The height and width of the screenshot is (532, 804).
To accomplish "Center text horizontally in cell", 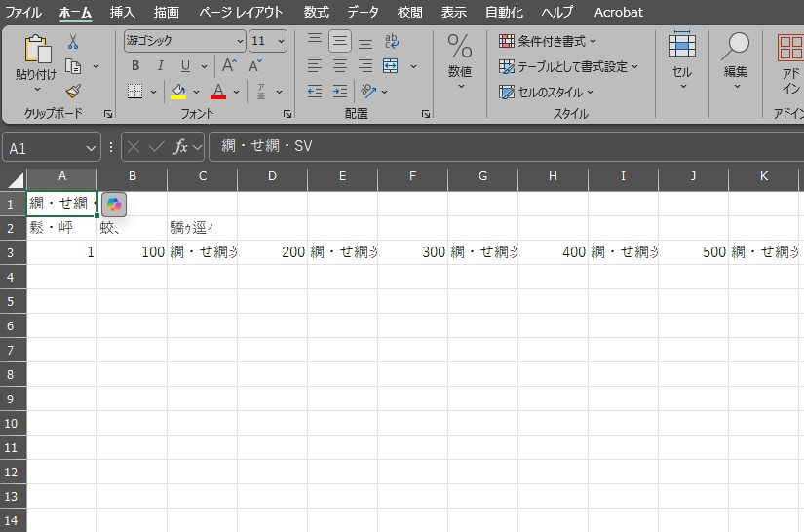I will click(x=339, y=65).
